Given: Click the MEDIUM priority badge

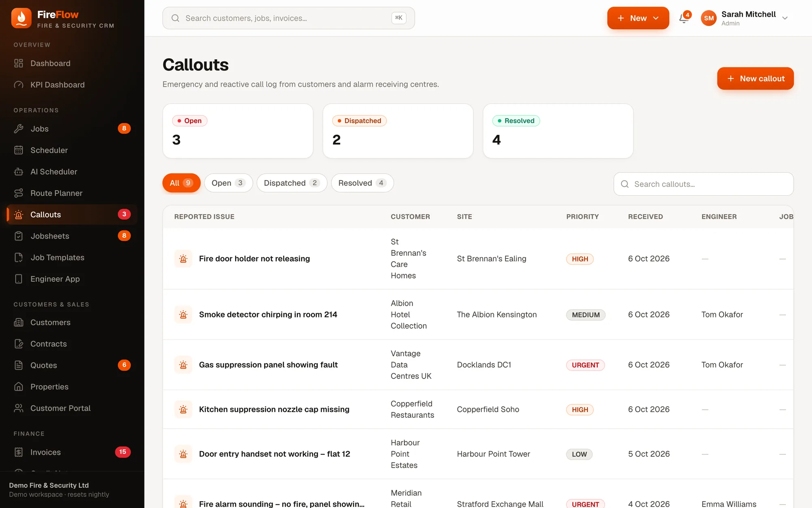Looking at the screenshot, I should pyautogui.click(x=586, y=315).
